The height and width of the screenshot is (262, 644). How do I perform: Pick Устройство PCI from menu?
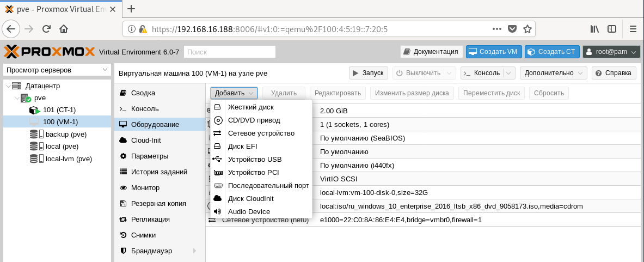click(x=261, y=173)
